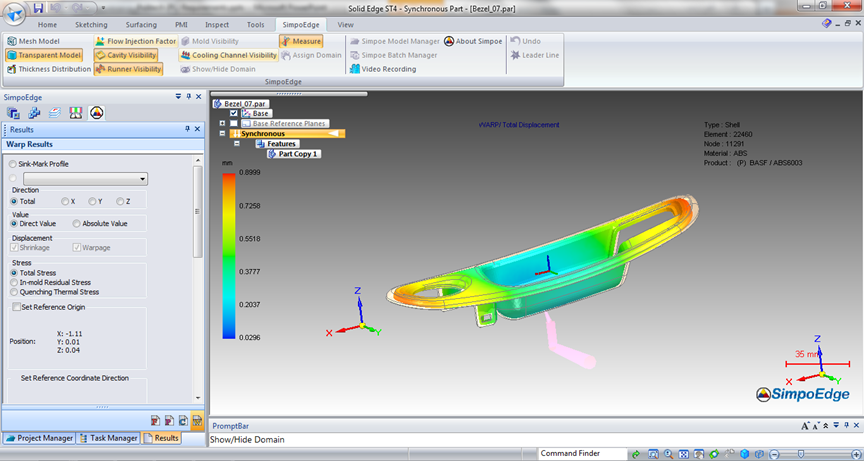
Task: Select Y direction radio button
Action: coord(92,202)
